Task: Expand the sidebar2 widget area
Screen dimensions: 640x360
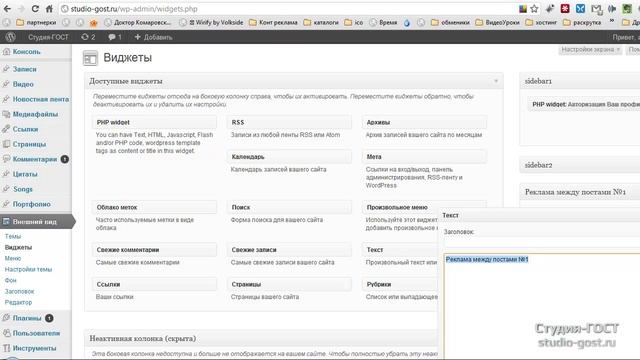Action: coord(580,165)
